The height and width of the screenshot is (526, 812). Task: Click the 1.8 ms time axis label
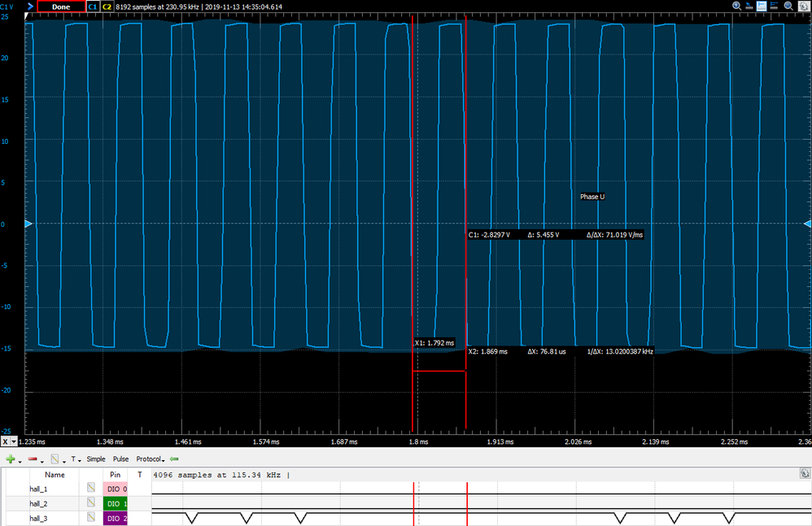point(418,441)
